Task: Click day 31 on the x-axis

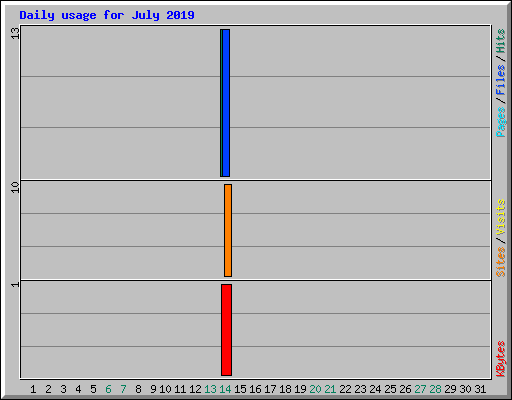Action: [x=480, y=389]
